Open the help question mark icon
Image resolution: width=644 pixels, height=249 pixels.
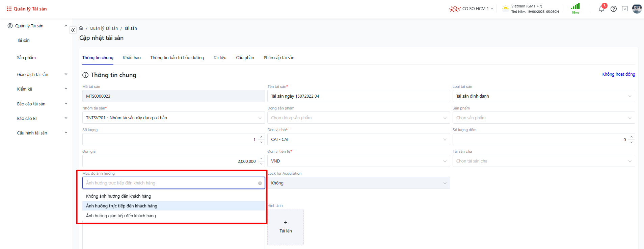tap(614, 9)
